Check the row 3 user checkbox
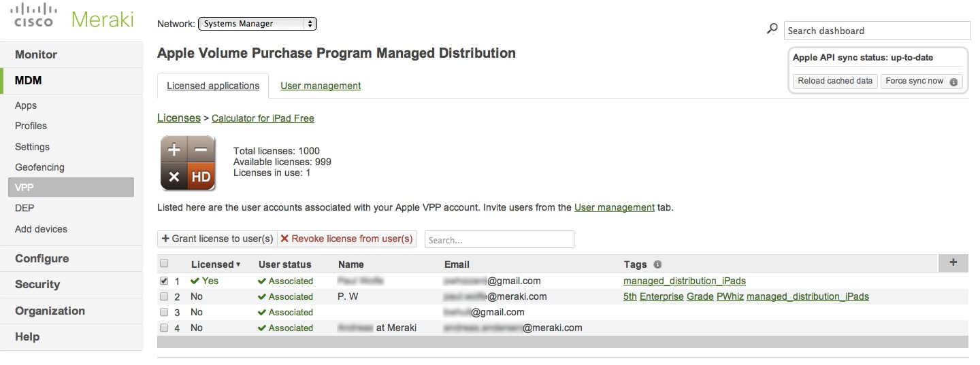980x365 pixels. coord(164,312)
